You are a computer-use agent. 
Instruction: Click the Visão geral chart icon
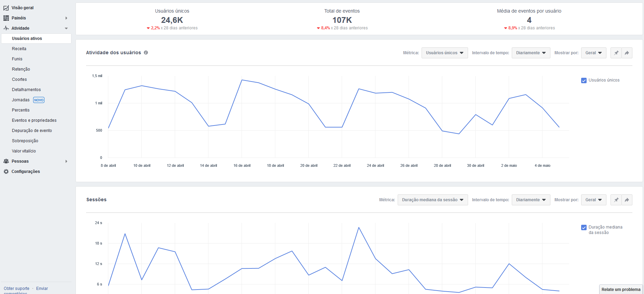6,8
